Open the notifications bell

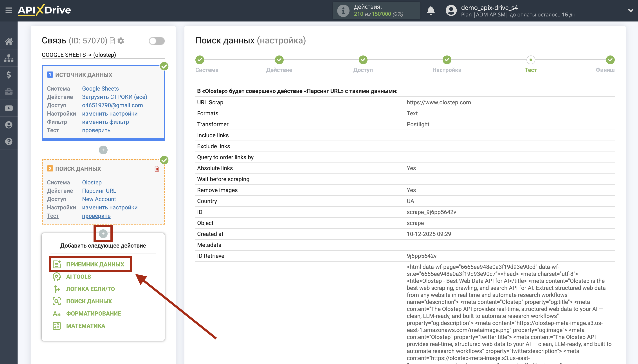click(x=431, y=11)
